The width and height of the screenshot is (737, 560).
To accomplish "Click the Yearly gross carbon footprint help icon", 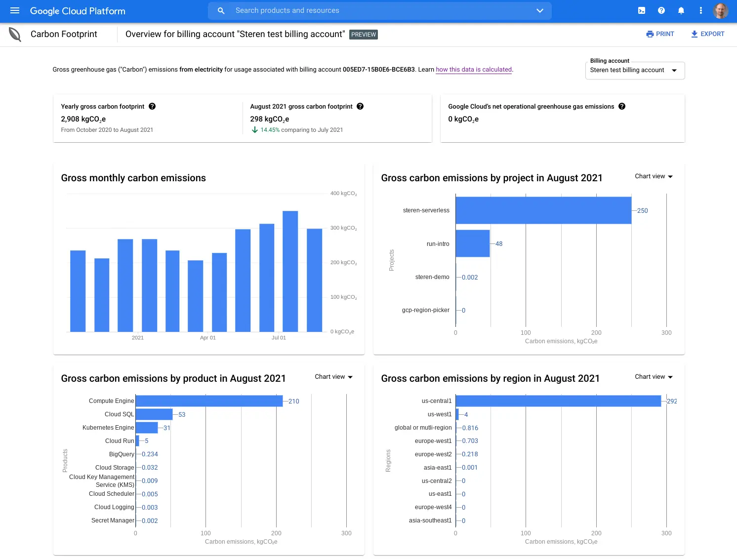I will [152, 106].
